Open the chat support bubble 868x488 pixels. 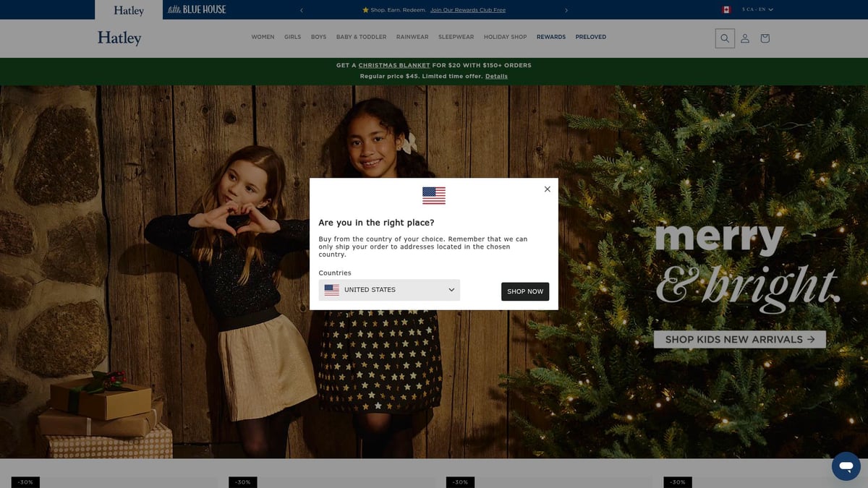pyautogui.click(x=846, y=466)
